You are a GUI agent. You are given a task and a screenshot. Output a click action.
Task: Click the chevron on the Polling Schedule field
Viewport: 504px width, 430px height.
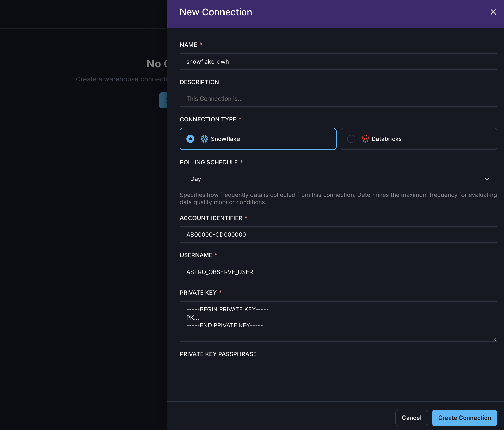pos(486,179)
